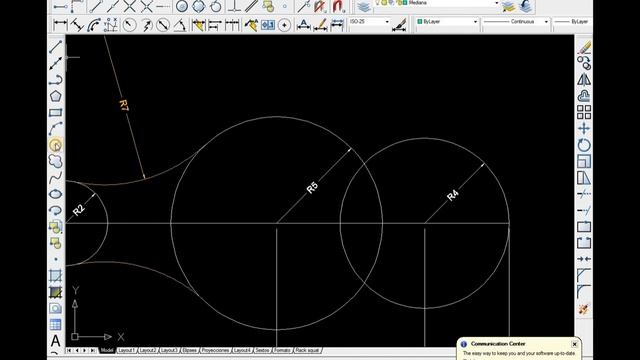The image size is (640, 360).
Task: Select the Construction Line tool
Action: click(x=56, y=63)
